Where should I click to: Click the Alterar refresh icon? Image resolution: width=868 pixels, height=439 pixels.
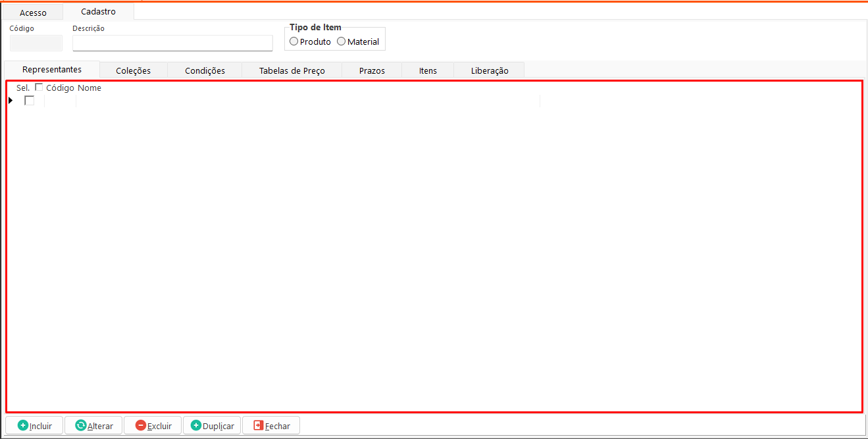(81, 426)
